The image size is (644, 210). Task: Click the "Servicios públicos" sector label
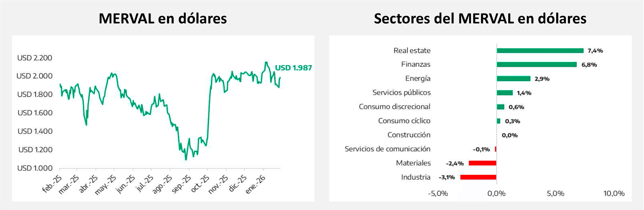[x=401, y=92]
